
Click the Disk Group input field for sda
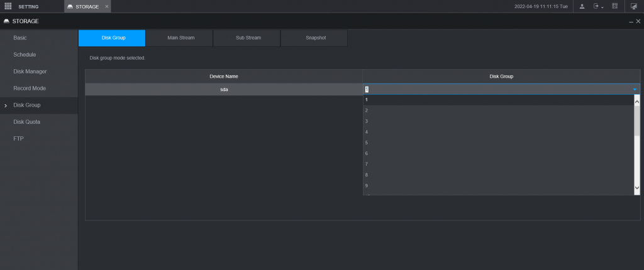coord(497,89)
